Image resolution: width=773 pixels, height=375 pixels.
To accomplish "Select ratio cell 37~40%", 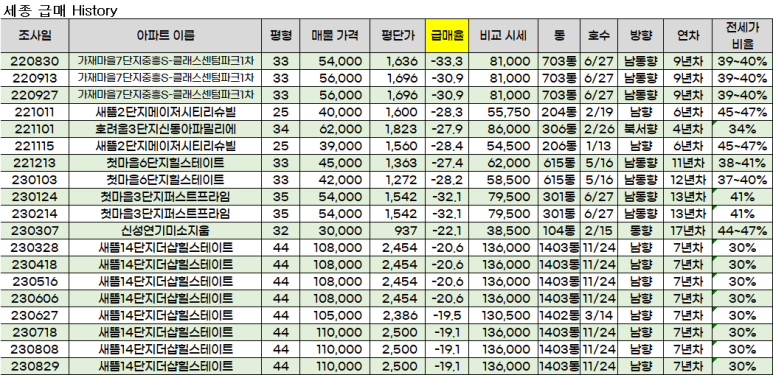I will coord(742,179).
